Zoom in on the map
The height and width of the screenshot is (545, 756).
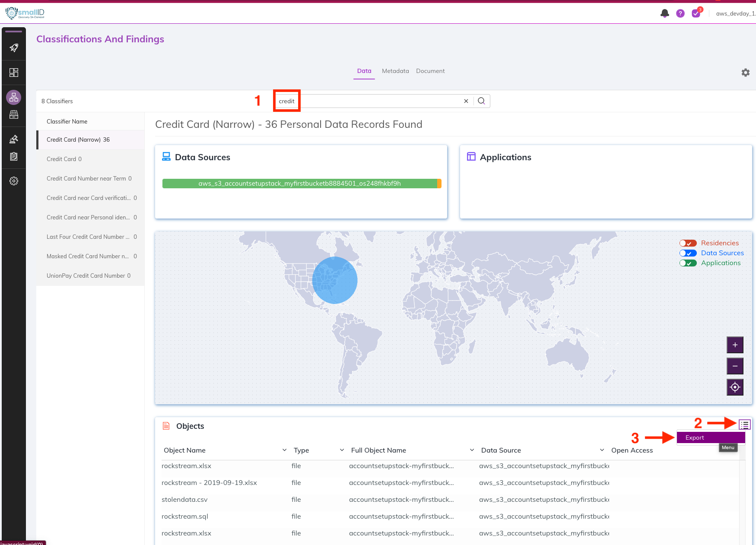tap(735, 345)
